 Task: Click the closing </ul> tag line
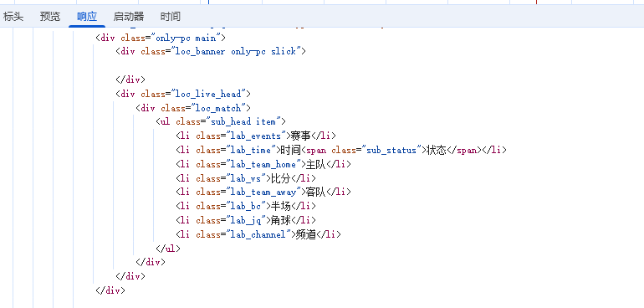pos(168,249)
